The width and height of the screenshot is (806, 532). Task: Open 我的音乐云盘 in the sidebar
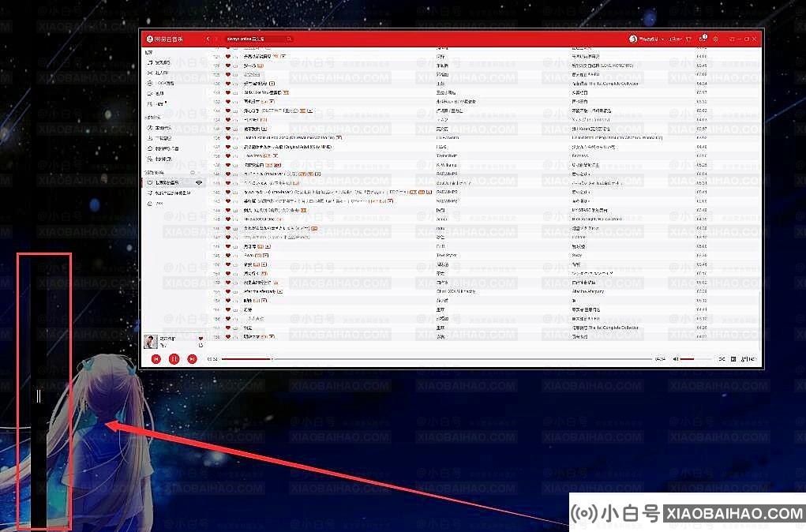pyautogui.click(x=163, y=148)
